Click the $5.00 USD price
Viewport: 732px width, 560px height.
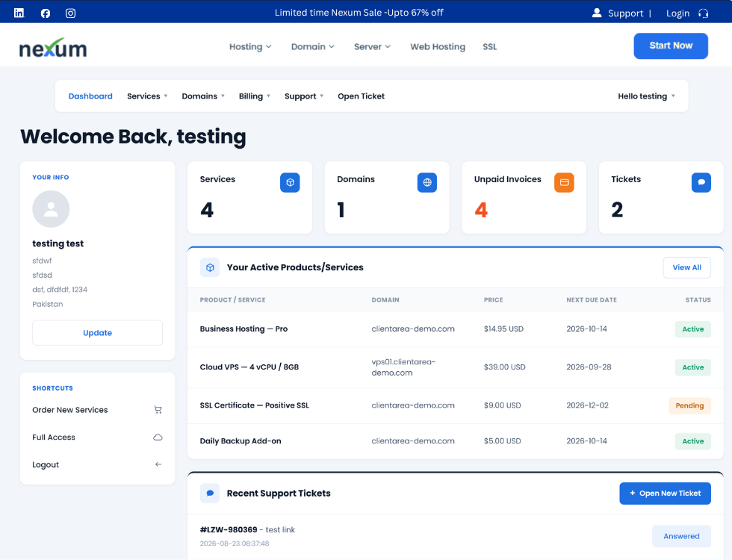coord(502,441)
